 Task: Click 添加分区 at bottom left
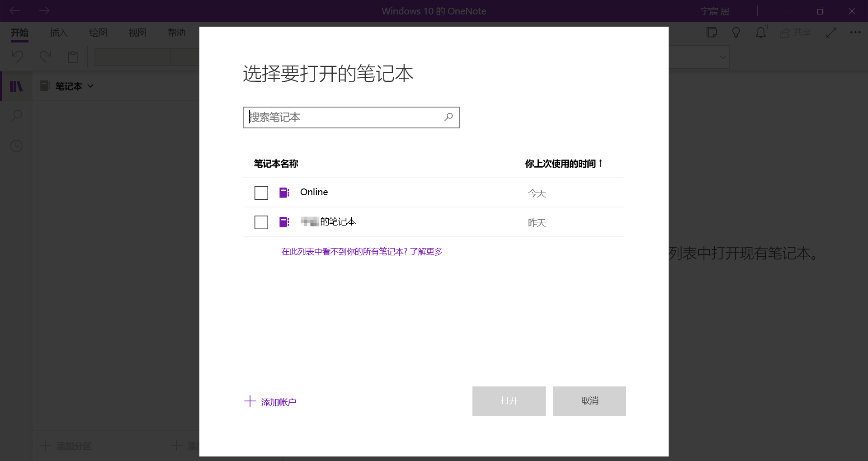click(66, 446)
